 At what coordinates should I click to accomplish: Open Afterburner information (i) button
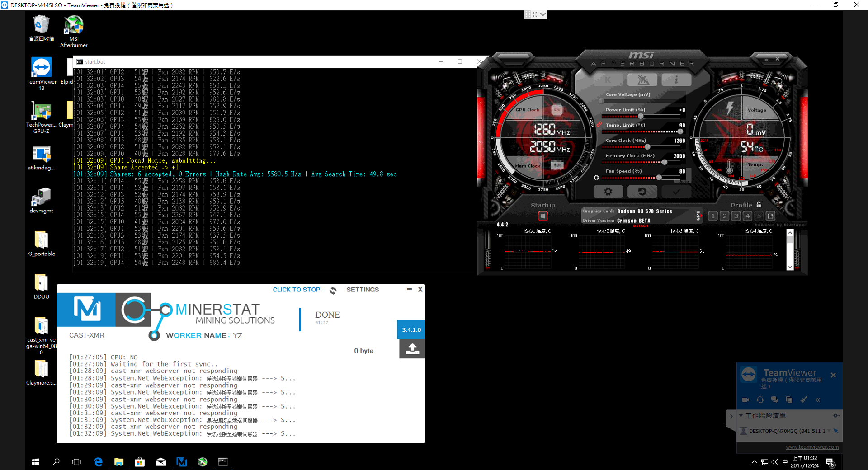coord(676,80)
